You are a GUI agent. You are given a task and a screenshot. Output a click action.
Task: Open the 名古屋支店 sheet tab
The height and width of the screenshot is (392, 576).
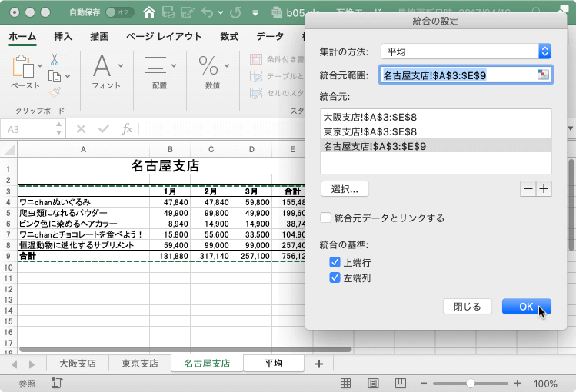(x=207, y=364)
